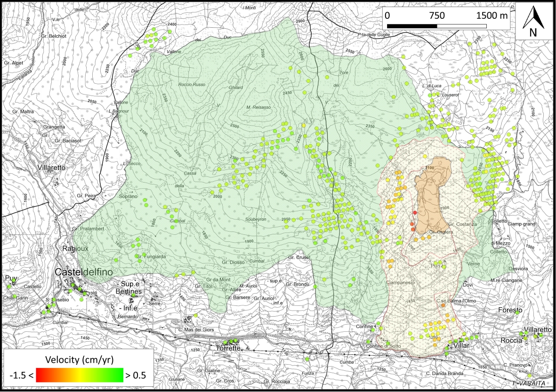The width and height of the screenshot is (556, 392).
Task: Click the Foresto place label
Action: point(511,311)
